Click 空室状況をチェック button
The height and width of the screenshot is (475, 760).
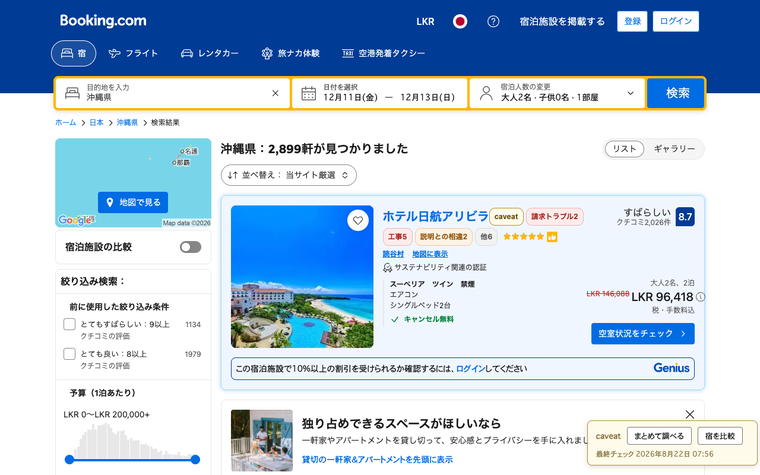point(643,333)
